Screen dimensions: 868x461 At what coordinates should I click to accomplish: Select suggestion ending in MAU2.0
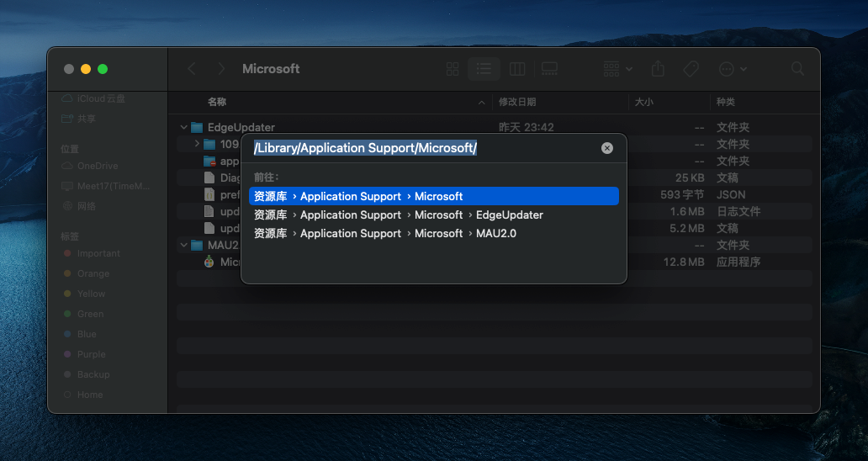pyautogui.click(x=434, y=234)
